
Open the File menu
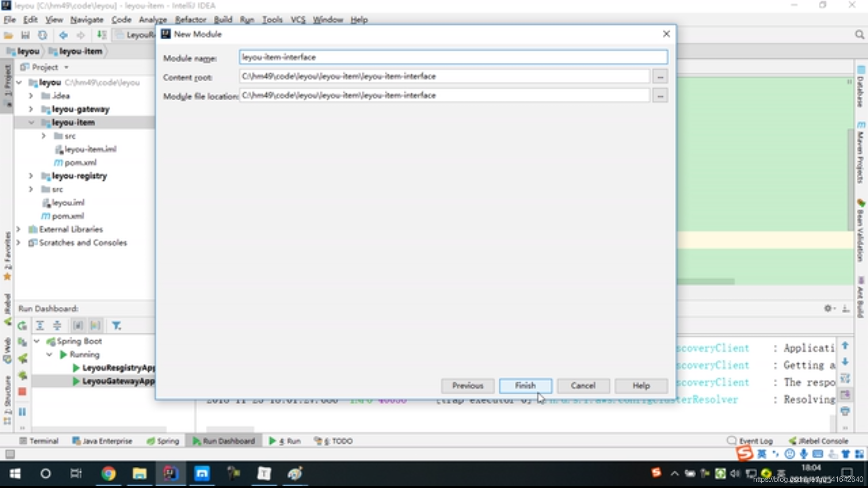point(9,19)
